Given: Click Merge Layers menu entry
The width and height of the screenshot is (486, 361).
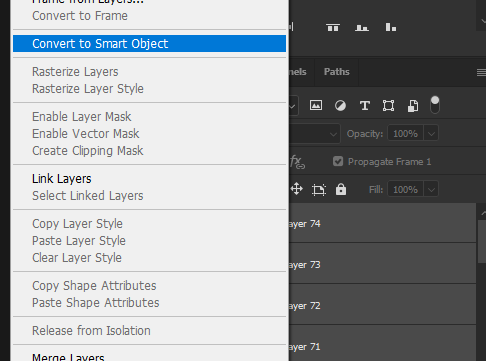Looking at the screenshot, I should click(149, 356).
